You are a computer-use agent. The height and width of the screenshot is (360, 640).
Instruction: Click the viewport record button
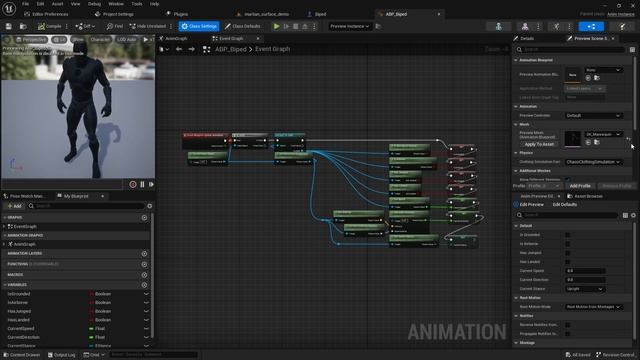133,184
